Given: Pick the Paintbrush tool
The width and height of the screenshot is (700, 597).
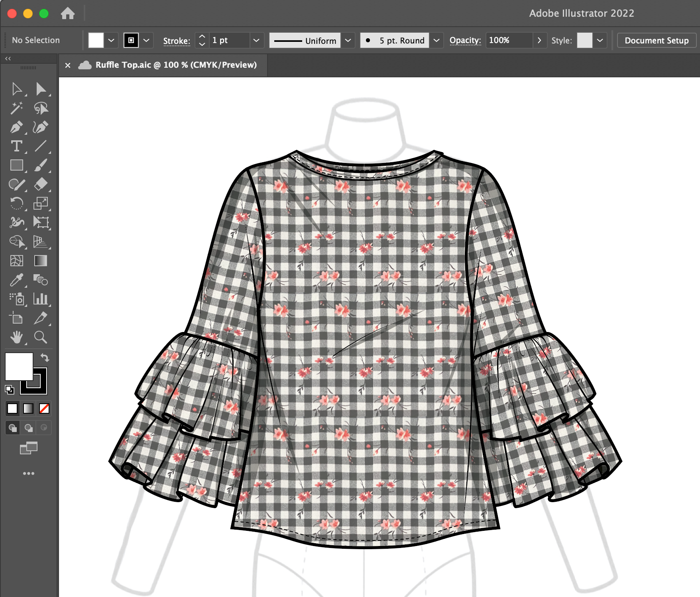Looking at the screenshot, I should (42, 165).
